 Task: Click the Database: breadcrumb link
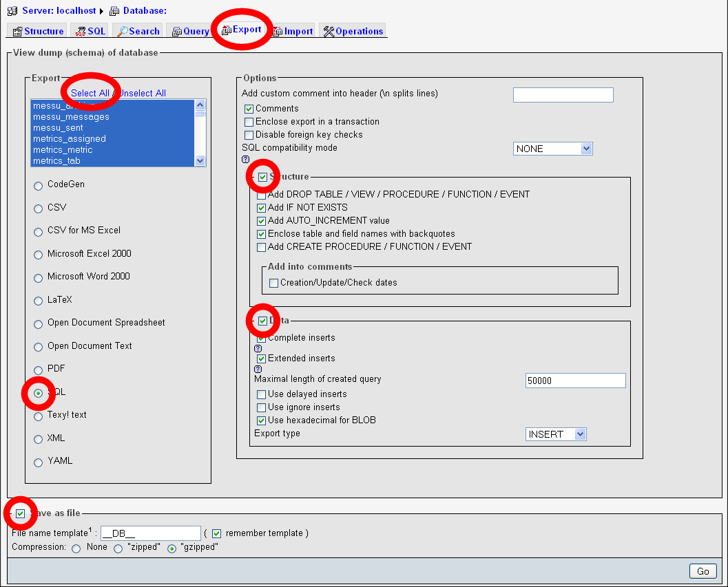point(145,11)
